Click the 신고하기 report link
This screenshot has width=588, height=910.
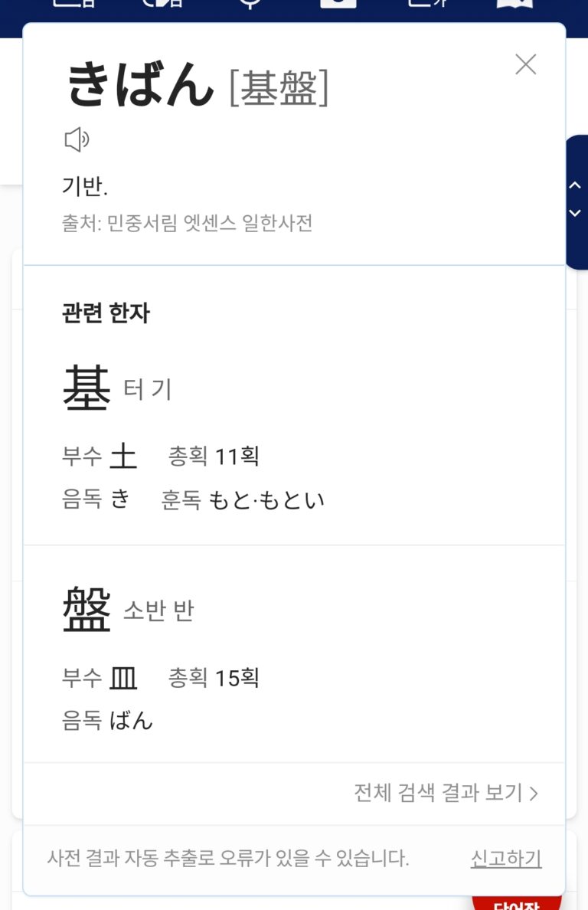coord(506,859)
